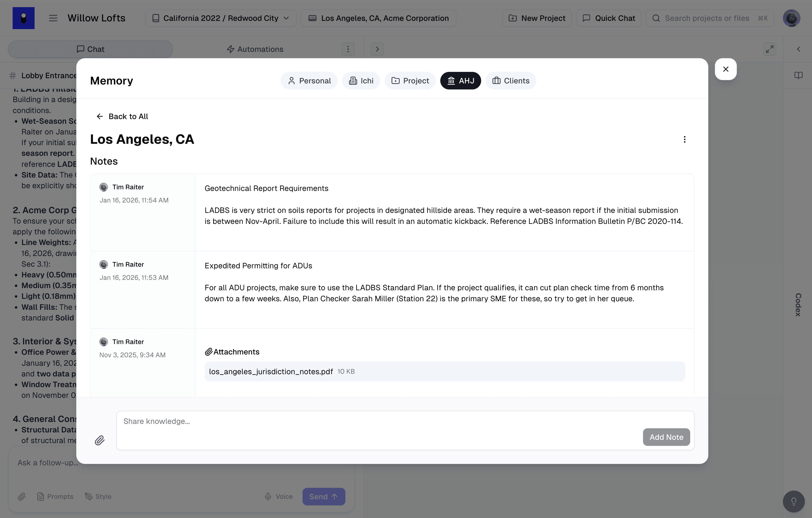Open los_angeles_jurisdiction_notes.pdf attachment
The image size is (812, 518).
tap(271, 371)
